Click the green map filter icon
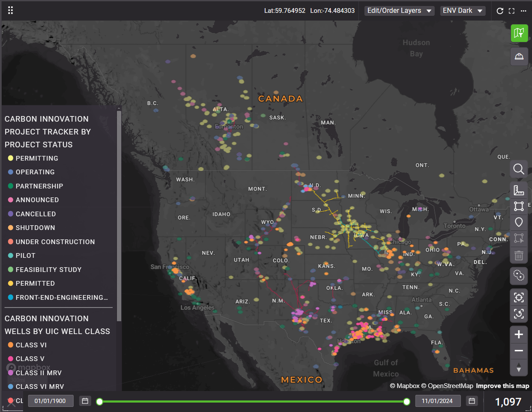Viewport: 532px width, 412px height. point(519,33)
